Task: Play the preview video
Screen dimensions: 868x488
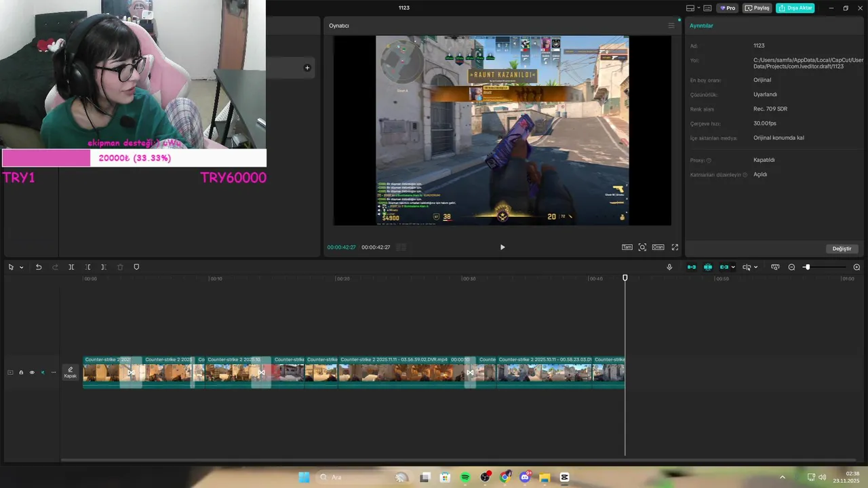Action: click(502, 247)
